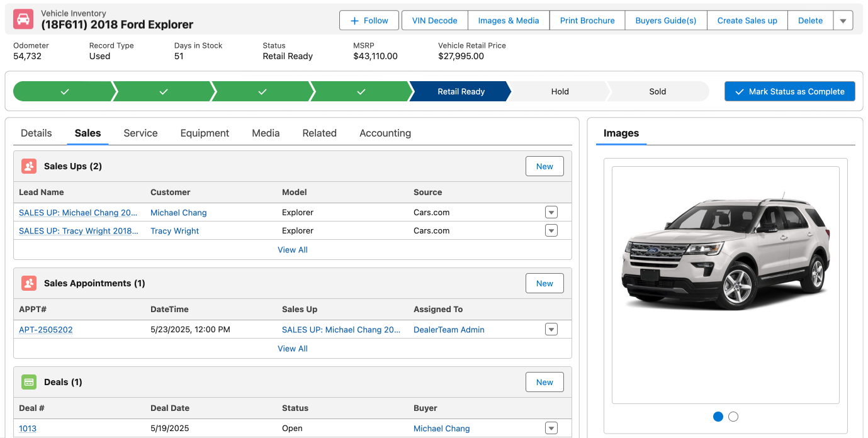Delete this vehicle record
Screen dimensions: 868x438
tap(811, 20)
